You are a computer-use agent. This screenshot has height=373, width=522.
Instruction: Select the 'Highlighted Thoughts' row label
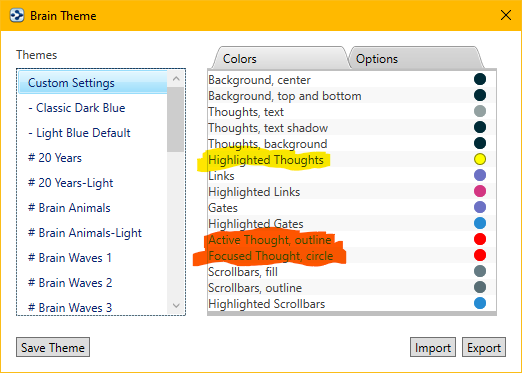[x=266, y=160]
